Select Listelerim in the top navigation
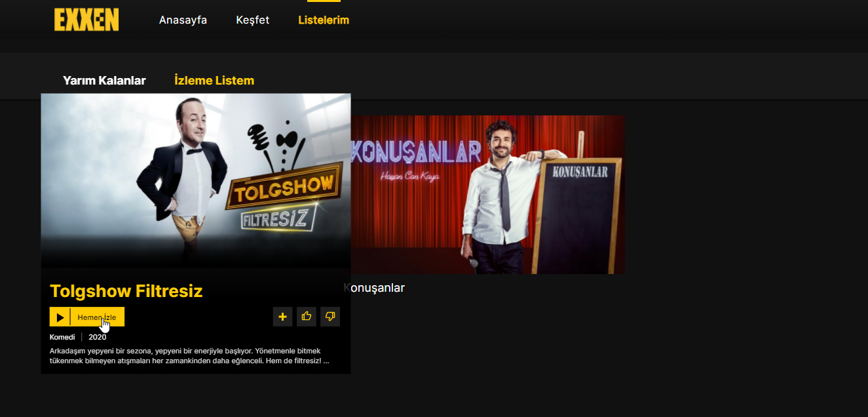Image resolution: width=868 pixels, height=417 pixels. tap(324, 20)
